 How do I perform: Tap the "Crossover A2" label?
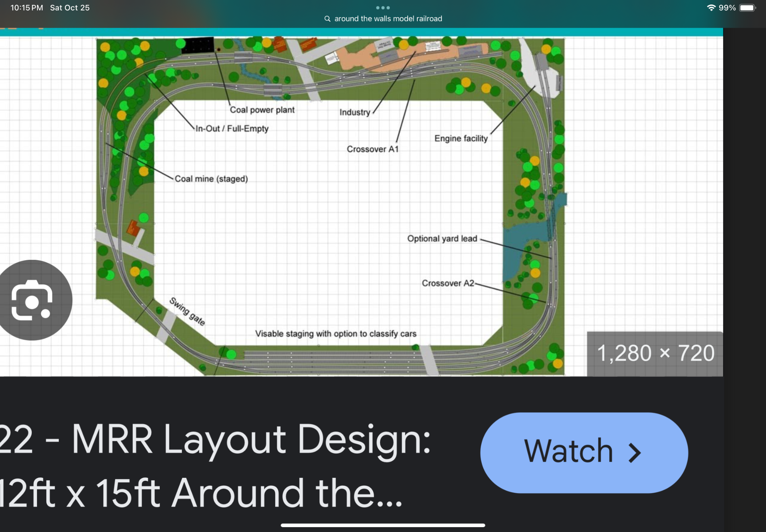(448, 283)
